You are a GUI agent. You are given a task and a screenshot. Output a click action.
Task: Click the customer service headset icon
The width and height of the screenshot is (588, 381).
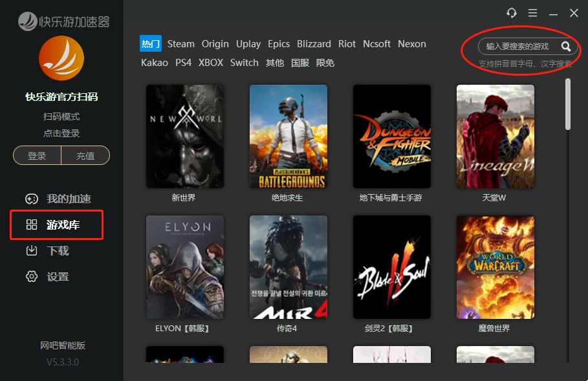(512, 13)
